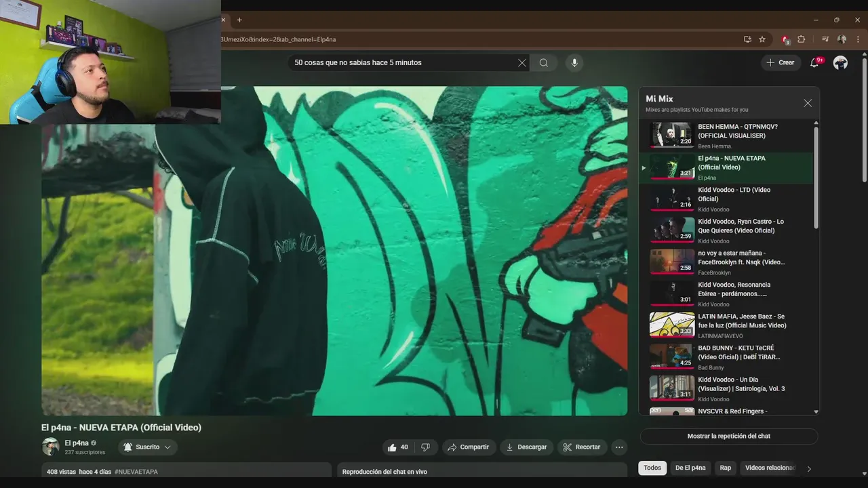Download the video via Descargar
868x488 pixels.
tap(527, 447)
